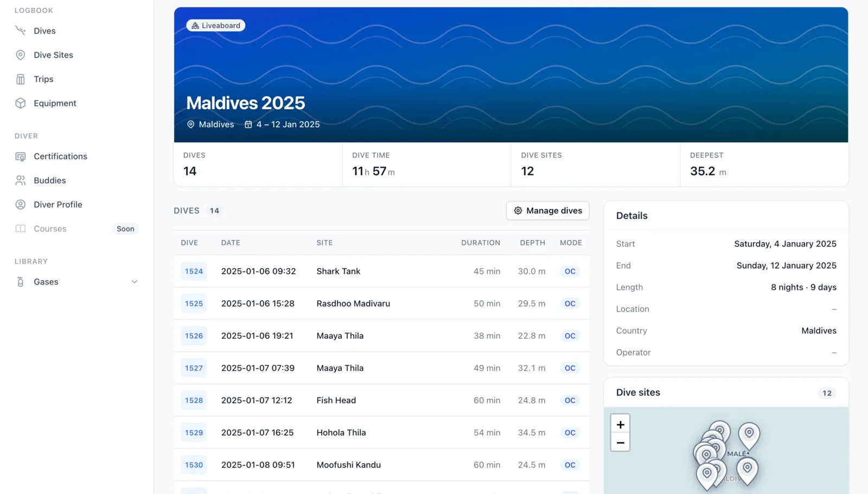Open dive number 1529
868x494 pixels.
(x=194, y=433)
